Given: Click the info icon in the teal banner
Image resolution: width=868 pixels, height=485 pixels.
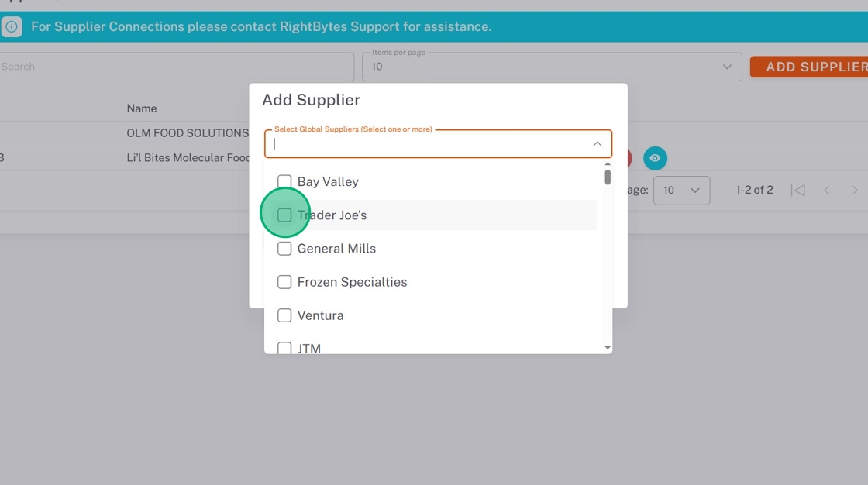Looking at the screenshot, I should point(12,27).
